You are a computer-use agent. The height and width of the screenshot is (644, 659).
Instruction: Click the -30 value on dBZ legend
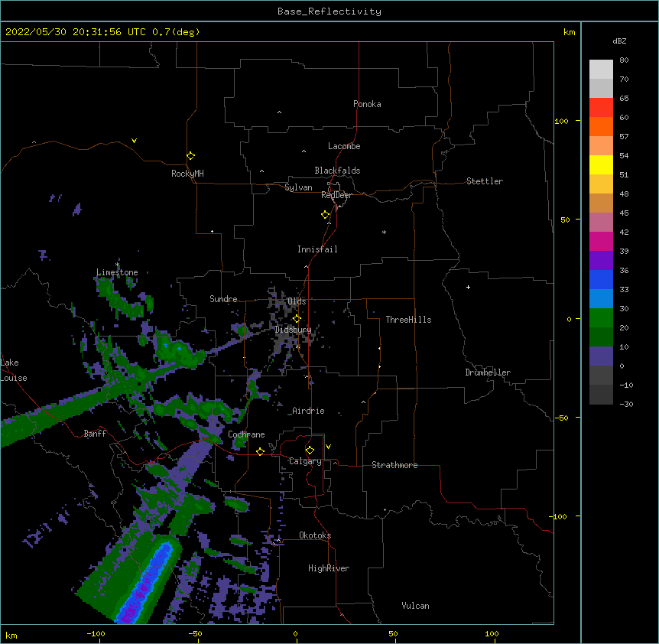pyautogui.click(x=626, y=404)
